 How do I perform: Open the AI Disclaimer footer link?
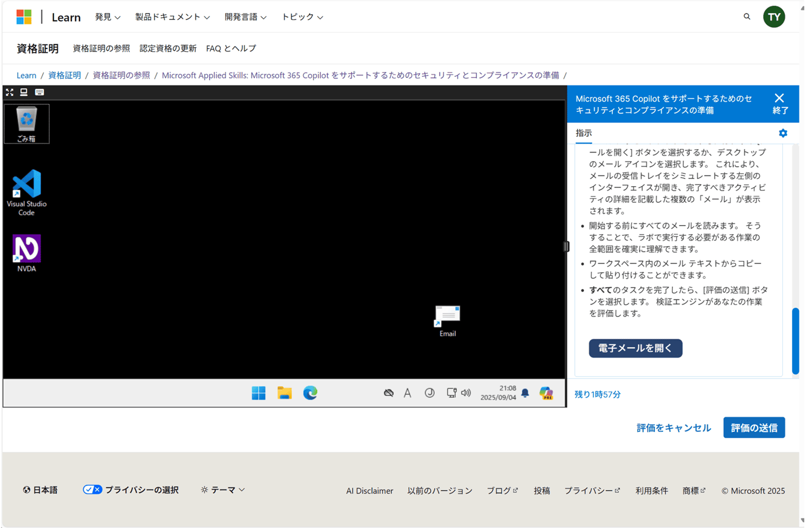point(370,491)
